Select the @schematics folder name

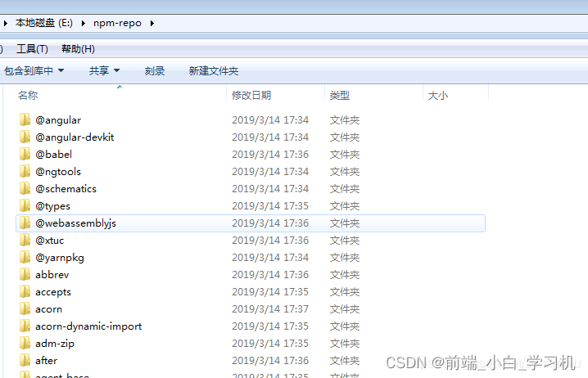point(66,189)
